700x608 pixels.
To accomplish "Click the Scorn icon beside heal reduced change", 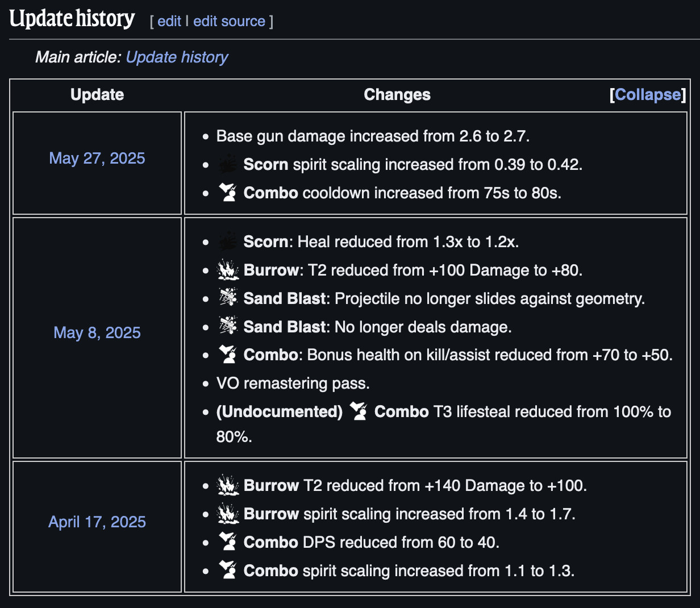I will [x=228, y=241].
